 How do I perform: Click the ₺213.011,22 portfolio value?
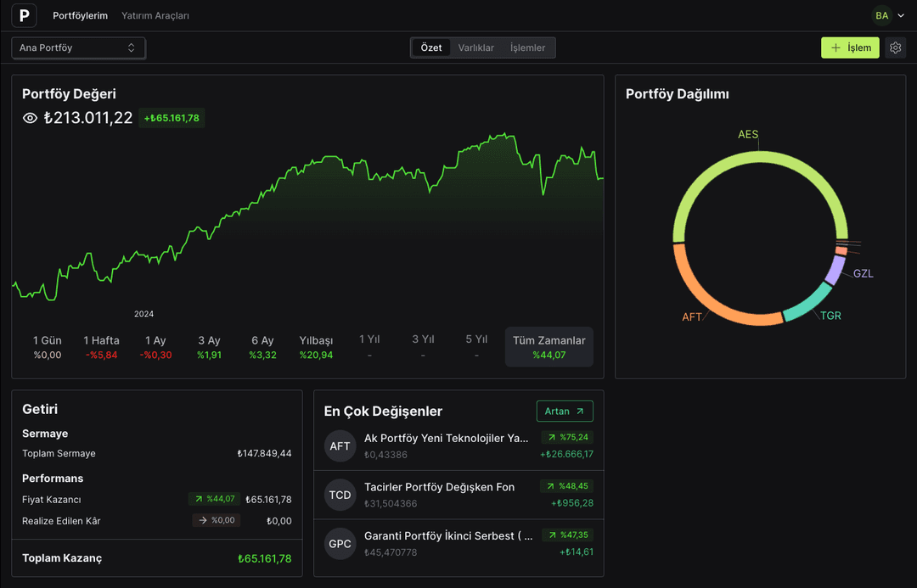[88, 118]
